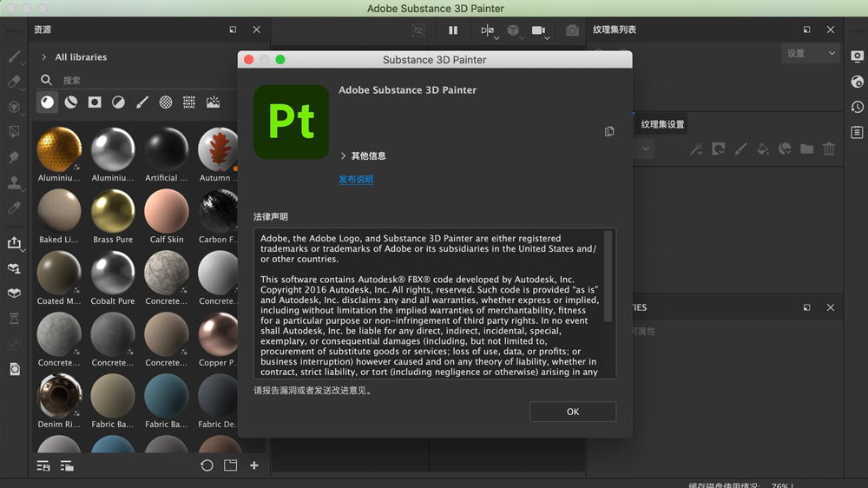This screenshot has height=488, width=868.
Task: Select the Eraser tool in left toolbar
Action: (15, 82)
